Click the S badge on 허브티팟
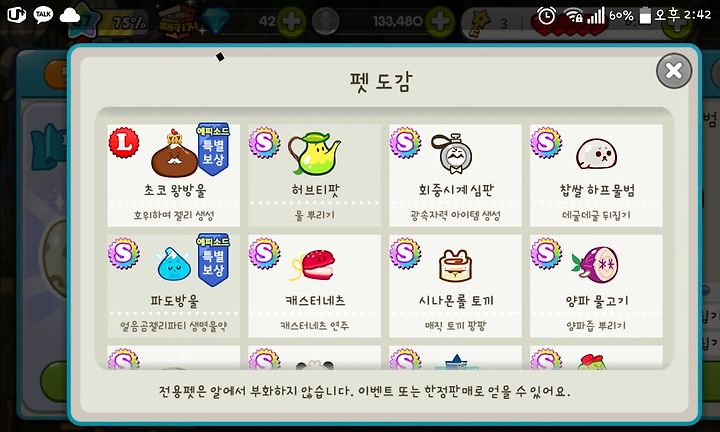The height and width of the screenshot is (432, 720). pyautogui.click(x=264, y=143)
